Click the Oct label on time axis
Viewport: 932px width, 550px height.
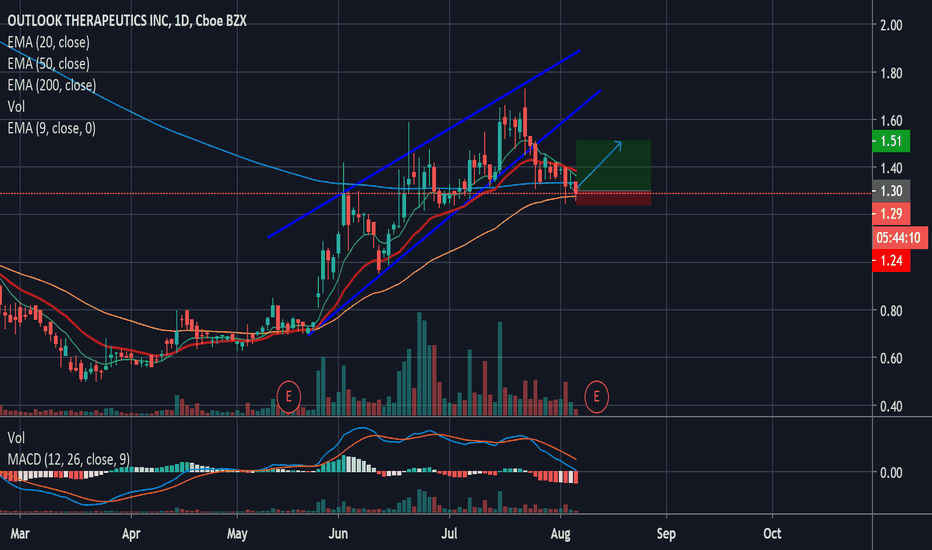point(772,533)
